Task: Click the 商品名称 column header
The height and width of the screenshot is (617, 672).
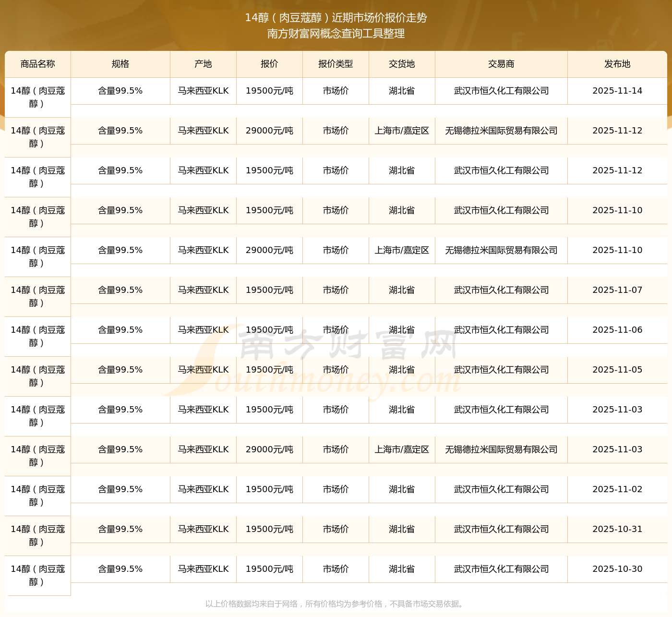Action: pyautogui.click(x=38, y=64)
